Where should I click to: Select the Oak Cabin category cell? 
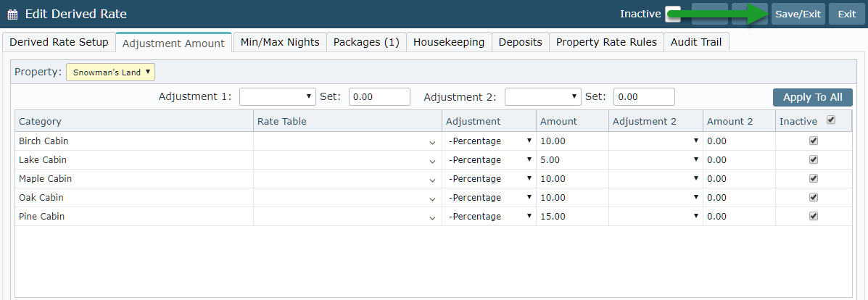click(x=134, y=198)
